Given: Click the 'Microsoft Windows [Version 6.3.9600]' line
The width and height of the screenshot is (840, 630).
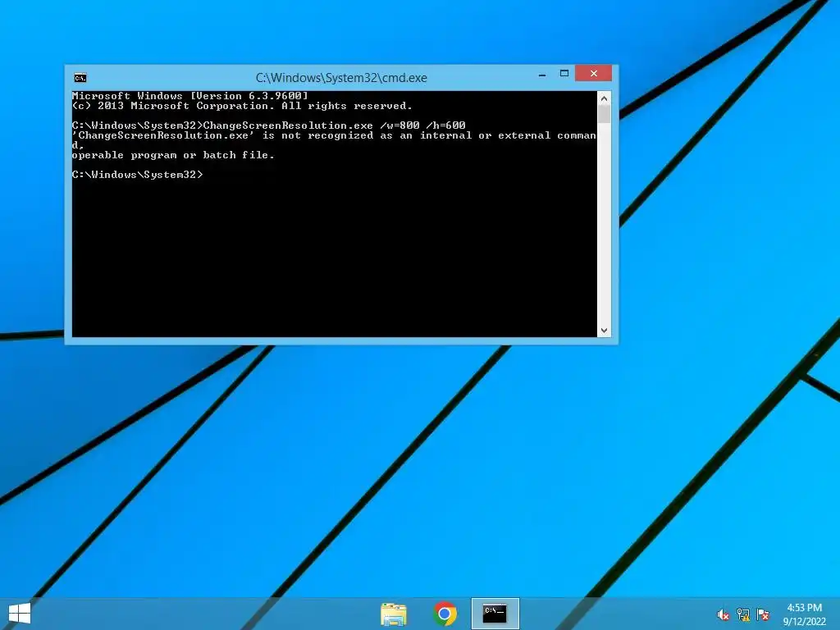Looking at the screenshot, I should click(190, 96).
